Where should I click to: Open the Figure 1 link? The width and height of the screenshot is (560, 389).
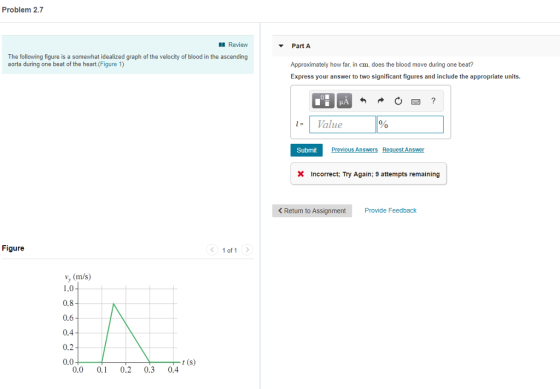coord(110,64)
